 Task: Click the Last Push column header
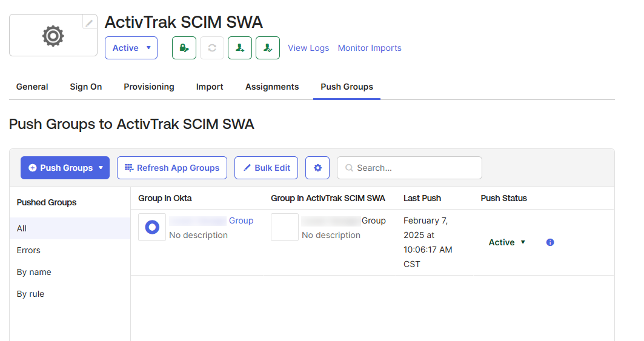click(422, 198)
